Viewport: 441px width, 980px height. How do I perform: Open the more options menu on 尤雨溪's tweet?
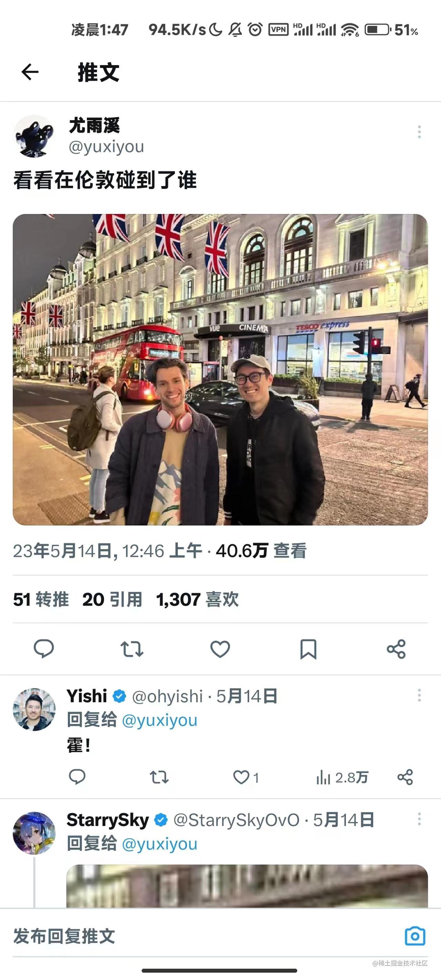coord(419,132)
